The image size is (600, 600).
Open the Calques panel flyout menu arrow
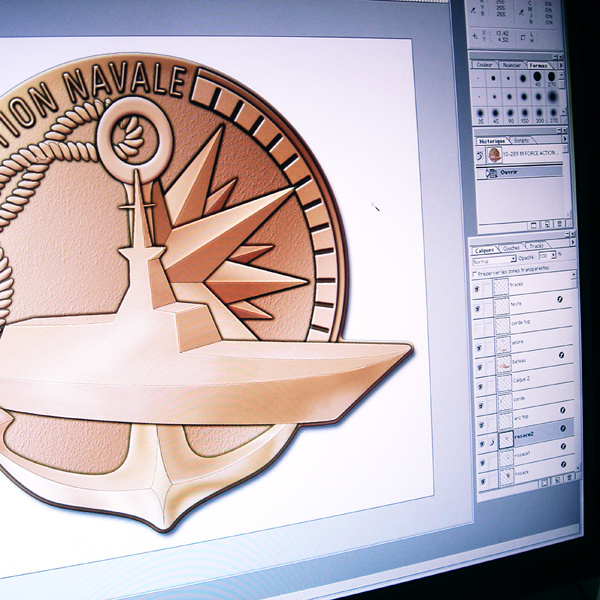coord(573,242)
